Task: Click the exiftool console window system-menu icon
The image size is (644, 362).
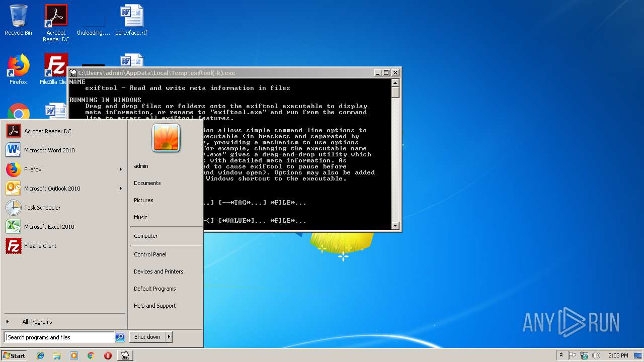Action: (x=73, y=73)
